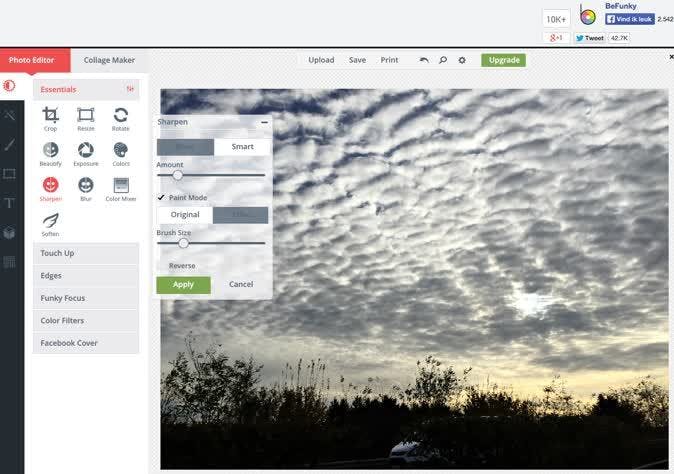This screenshot has width=674, height=474.
Task: Select the Sharpen tool icon
Action: pyautogui.click(x=50, y=185)
